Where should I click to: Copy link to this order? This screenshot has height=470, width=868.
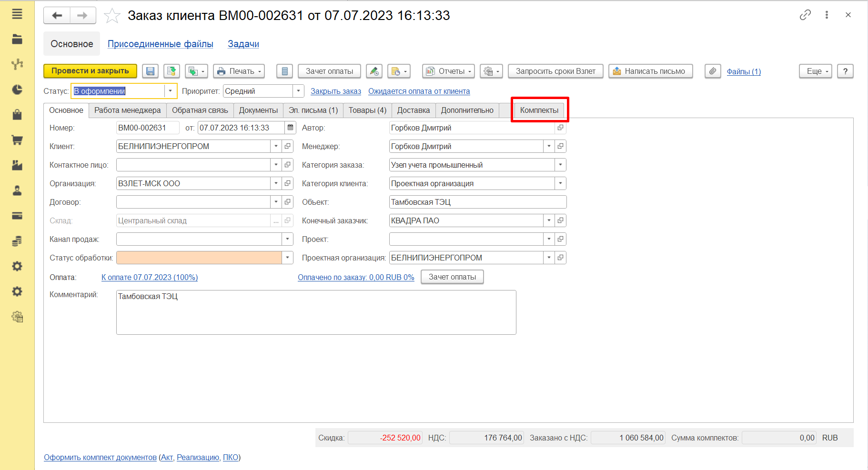tap(805, 15)
